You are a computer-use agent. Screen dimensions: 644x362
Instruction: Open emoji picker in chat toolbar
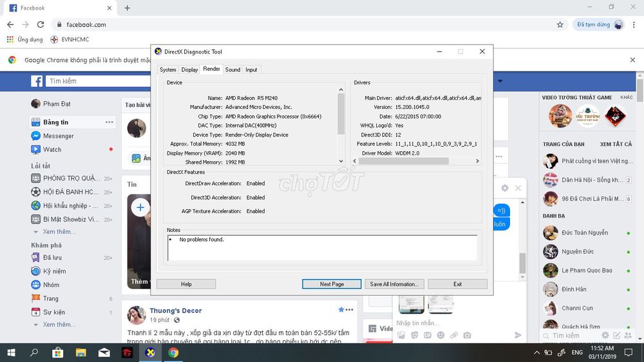440,336
